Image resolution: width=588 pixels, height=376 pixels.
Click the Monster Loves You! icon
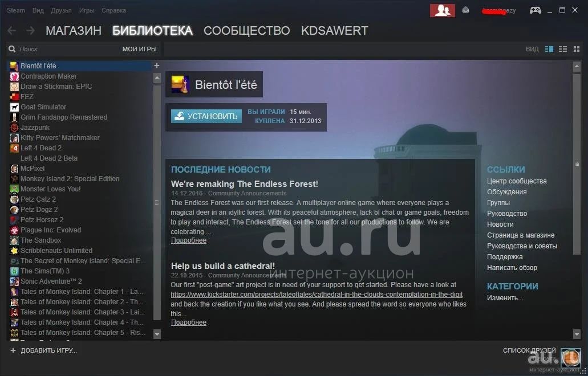pos(14,189)
